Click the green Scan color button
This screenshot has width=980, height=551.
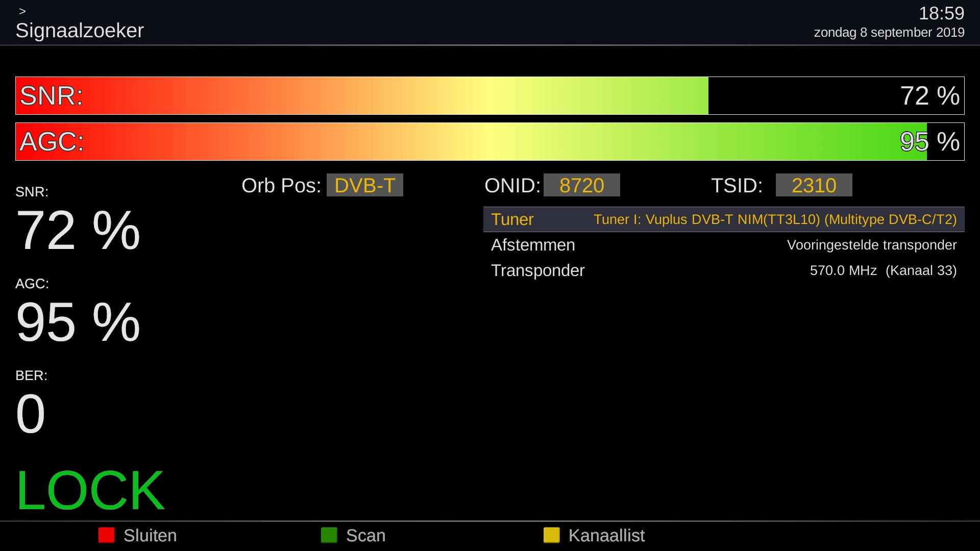pos(329,535)
